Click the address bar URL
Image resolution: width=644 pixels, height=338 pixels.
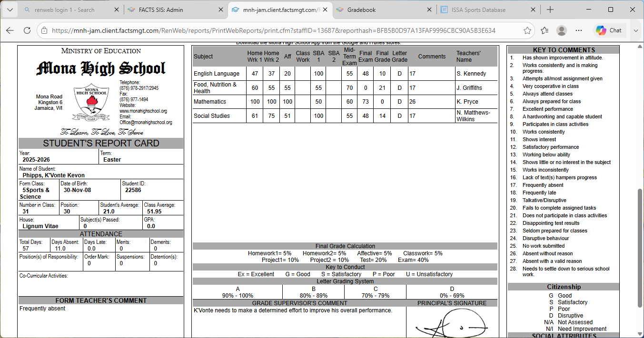[x=274, y=30]
